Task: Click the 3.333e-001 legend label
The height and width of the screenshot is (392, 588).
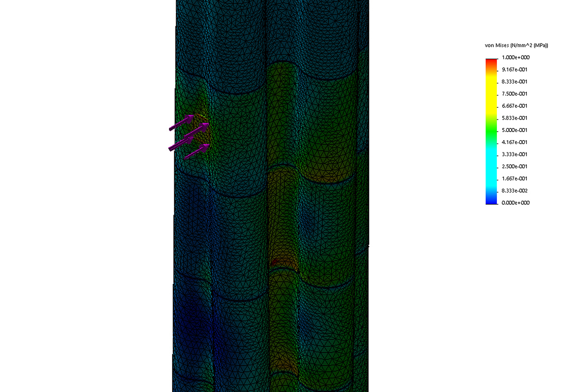Action: click(x=515, y=154)
